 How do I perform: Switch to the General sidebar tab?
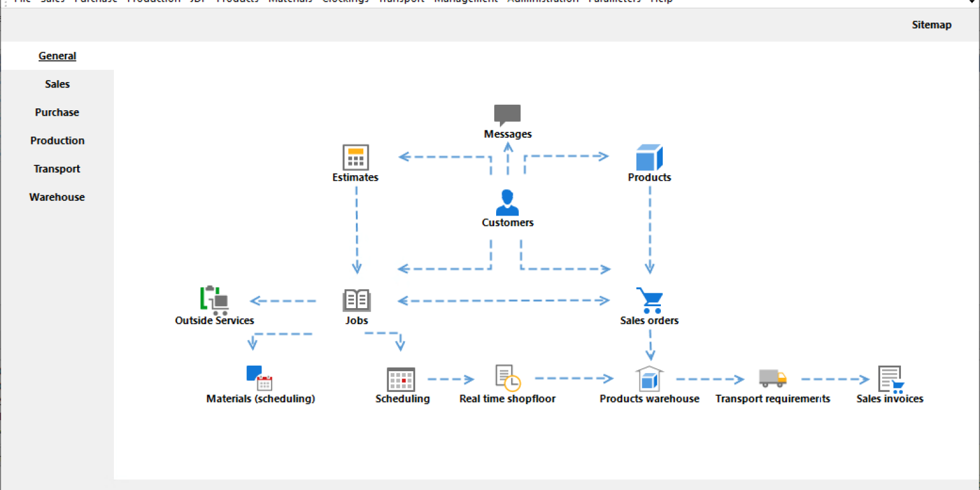tap(58, 56)
